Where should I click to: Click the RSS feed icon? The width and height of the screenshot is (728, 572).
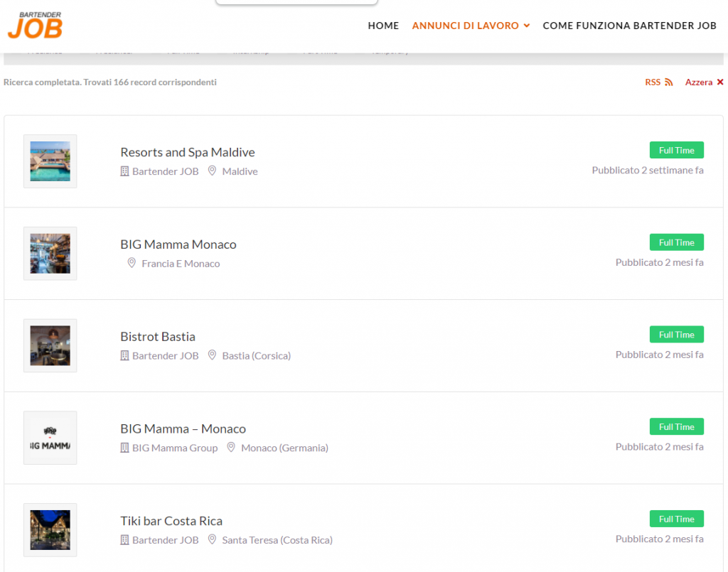(x=668, y=82)
